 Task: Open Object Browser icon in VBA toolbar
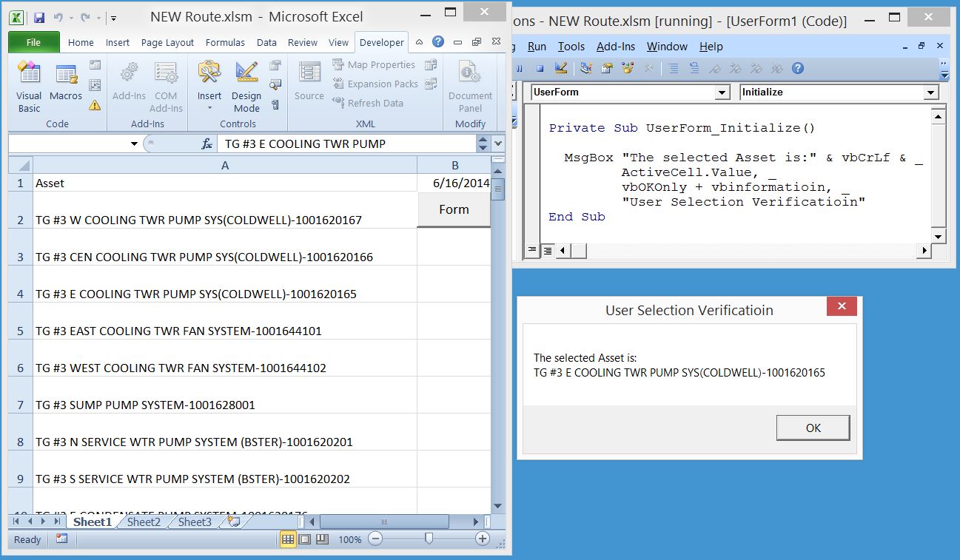628,69
